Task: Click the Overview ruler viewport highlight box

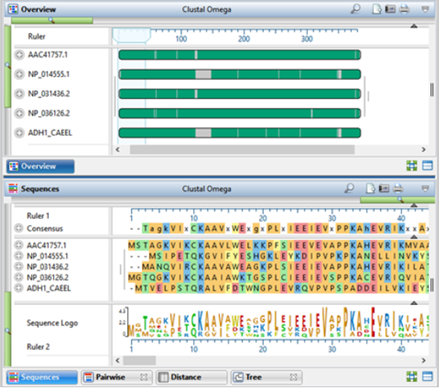Action: coord(132,36)
